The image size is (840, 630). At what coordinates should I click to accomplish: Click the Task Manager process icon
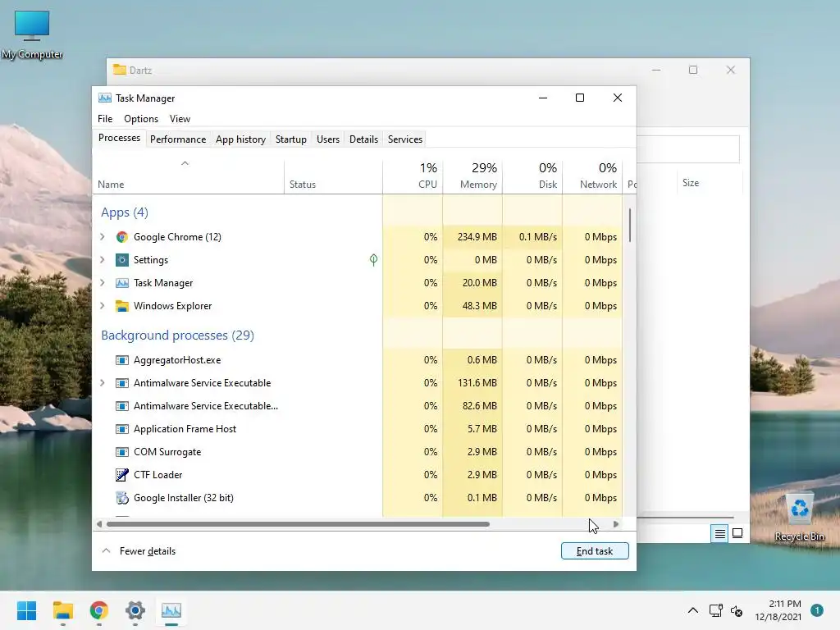coord(122,283)
